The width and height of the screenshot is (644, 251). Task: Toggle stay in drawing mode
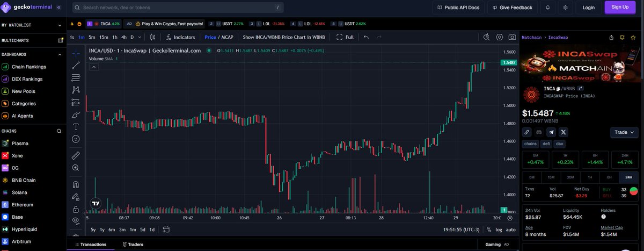pos(76,197)
